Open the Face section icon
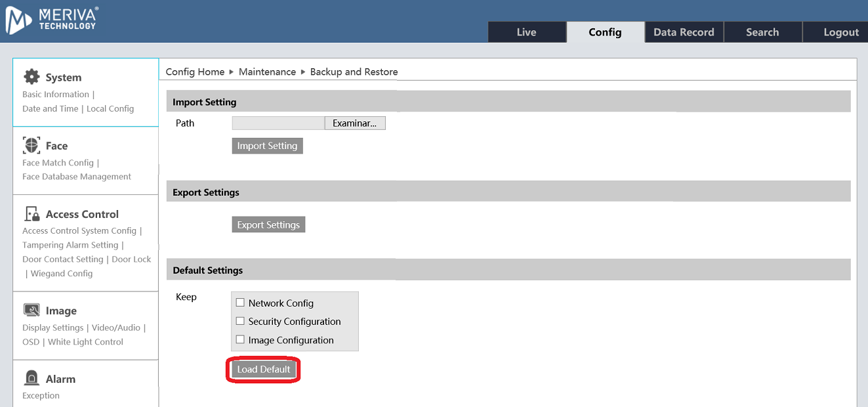The width and height of the screenshot is (868, 407). [31, 145]
